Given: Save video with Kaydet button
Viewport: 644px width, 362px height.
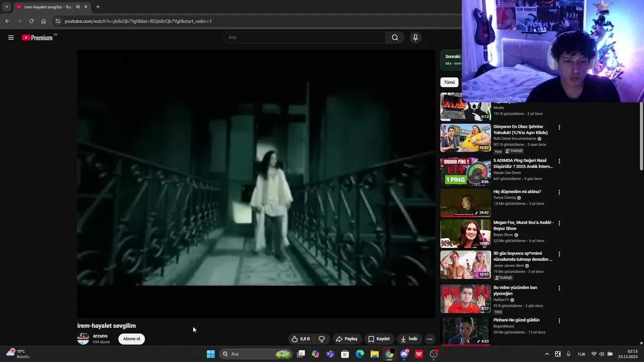Looking at the screenshot, I should pyautogui.click(x=379, y=339).
